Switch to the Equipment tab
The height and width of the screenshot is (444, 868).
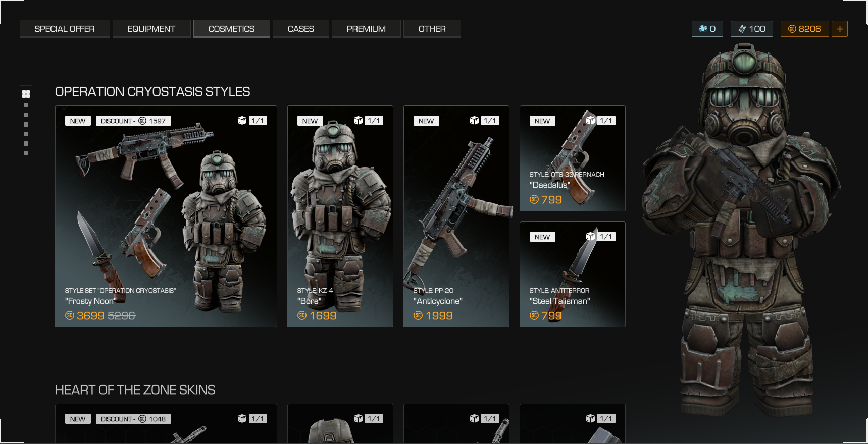[x=151, y=29]
